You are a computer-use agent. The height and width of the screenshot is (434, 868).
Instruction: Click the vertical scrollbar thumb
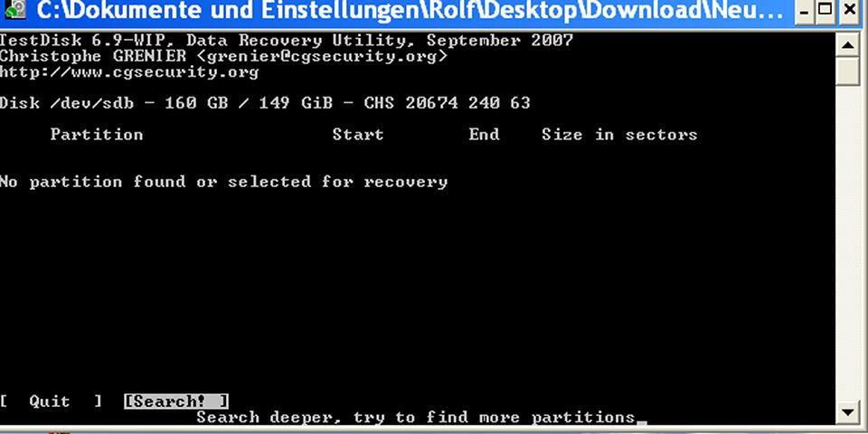click(849, 71)
